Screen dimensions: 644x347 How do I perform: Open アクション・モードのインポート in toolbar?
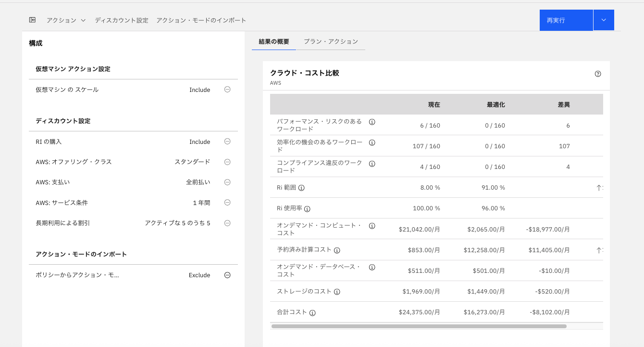click(201, 20)
